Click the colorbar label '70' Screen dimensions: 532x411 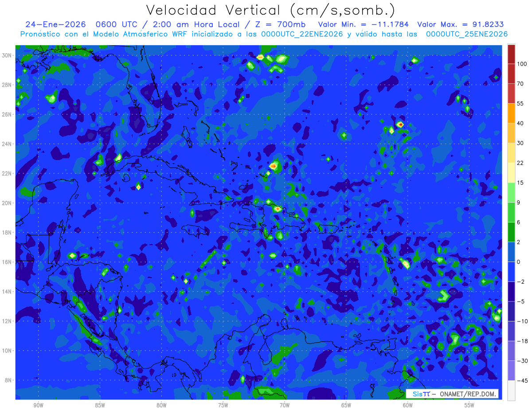point(520,84)
